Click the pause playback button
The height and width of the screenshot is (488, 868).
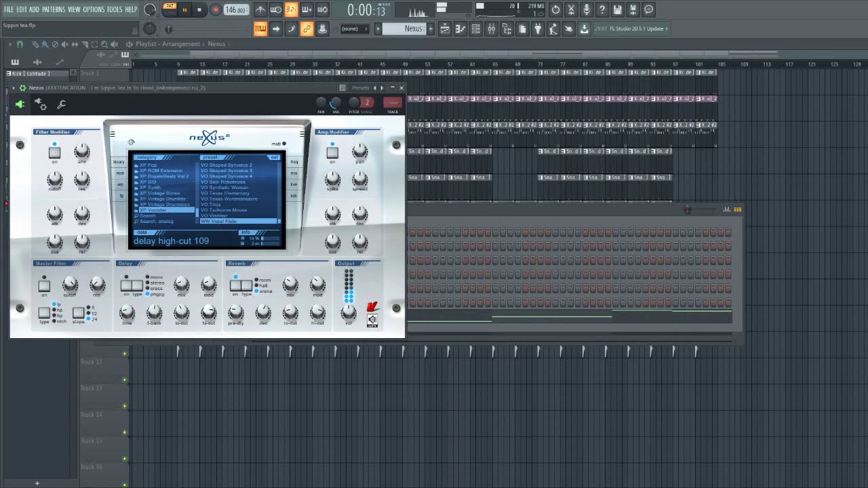(x=184, y=9)
